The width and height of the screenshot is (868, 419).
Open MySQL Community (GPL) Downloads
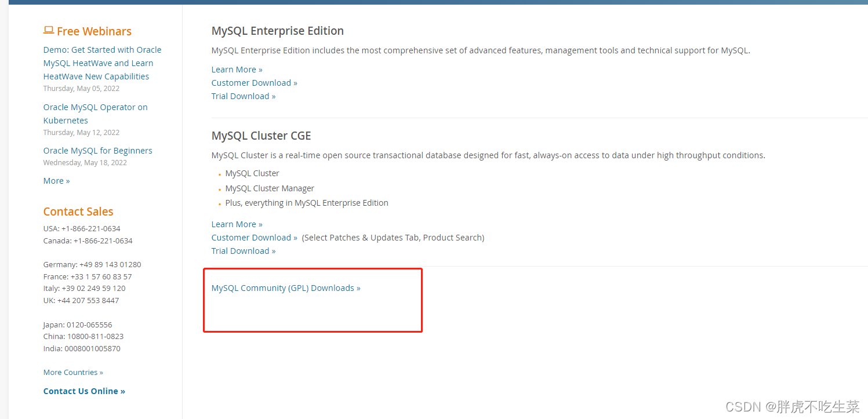(285, 287)
